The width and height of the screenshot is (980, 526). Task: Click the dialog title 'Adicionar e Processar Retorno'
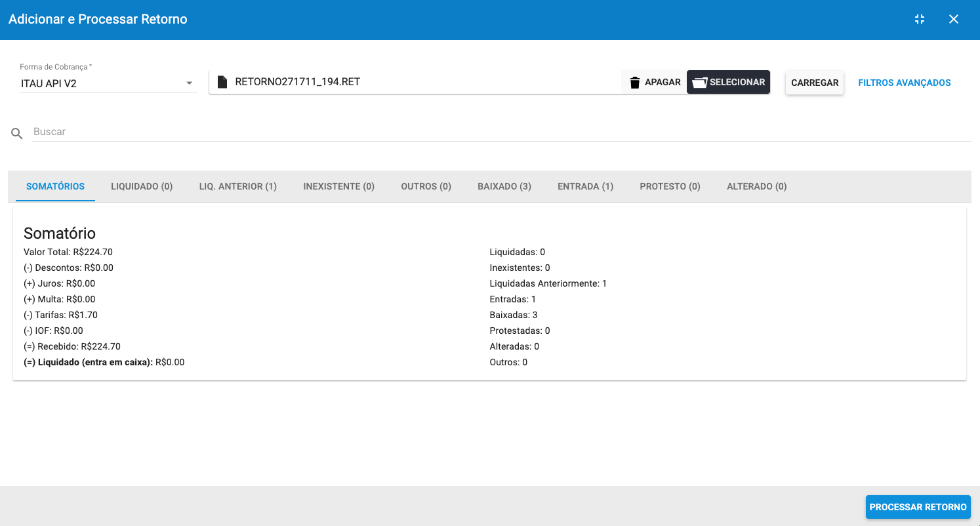click(98, 19)
